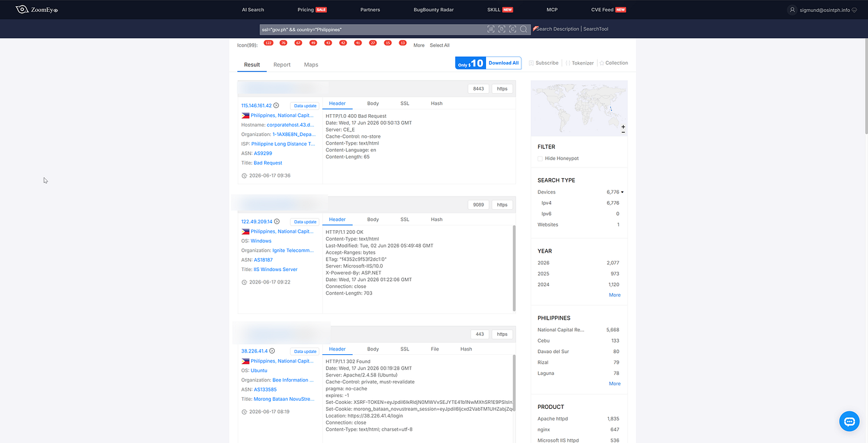Image resolution: width=868 pixels, height=443 pixels.
Task: Click Data update for 115.146.161.42
Action: (x=306, y=106)
